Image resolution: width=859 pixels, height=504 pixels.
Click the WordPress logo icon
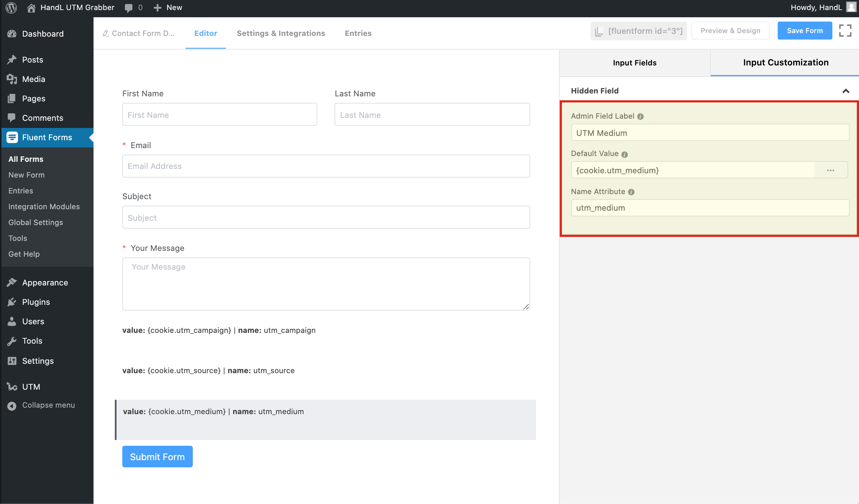[11, 8]
